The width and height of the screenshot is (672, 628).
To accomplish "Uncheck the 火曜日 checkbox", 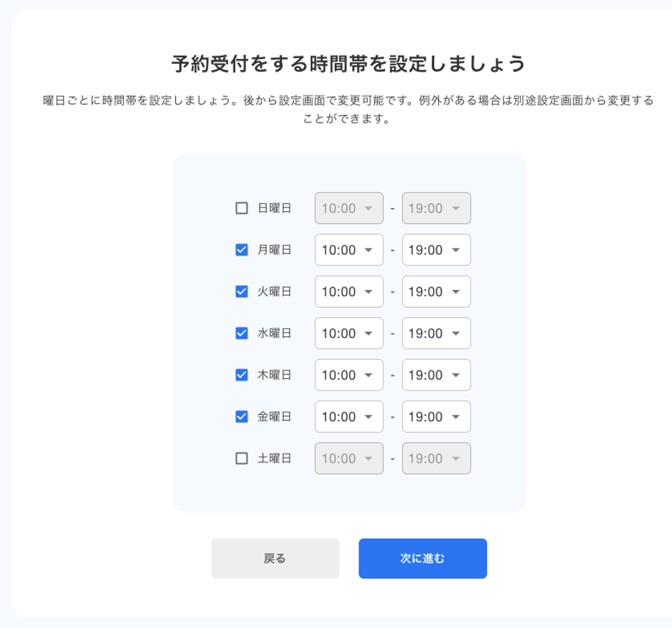I will (x=241, y=291).
